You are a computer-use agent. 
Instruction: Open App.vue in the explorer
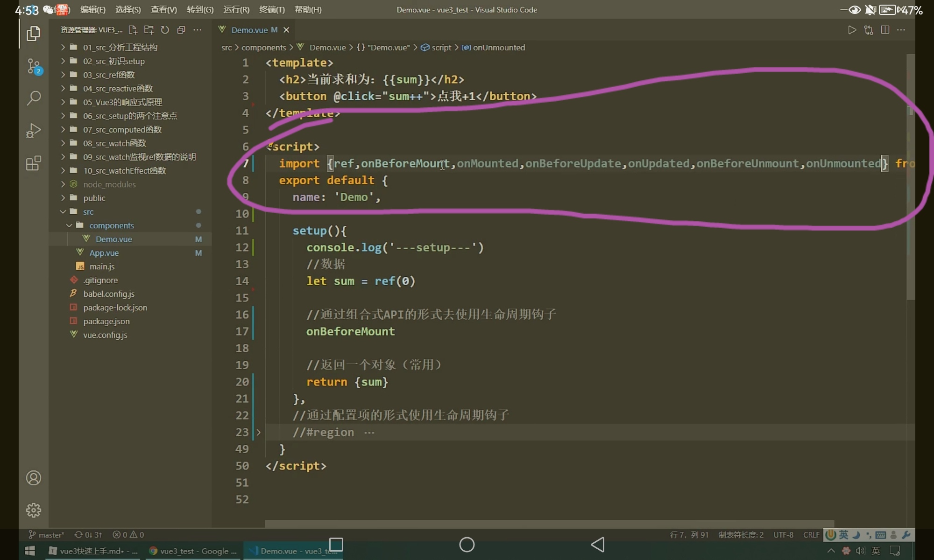pos(104,252)
